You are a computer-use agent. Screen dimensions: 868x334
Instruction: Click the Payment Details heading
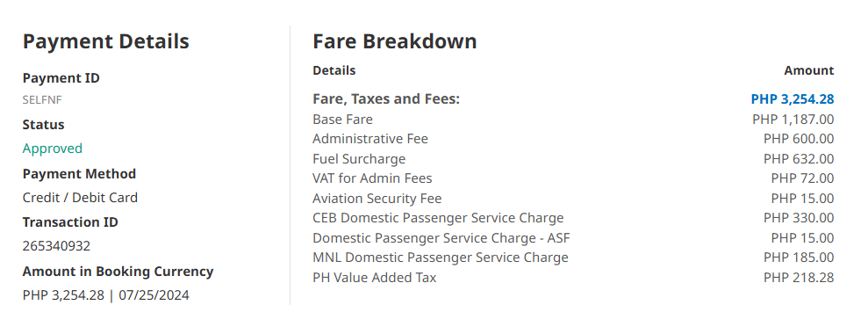105,41
